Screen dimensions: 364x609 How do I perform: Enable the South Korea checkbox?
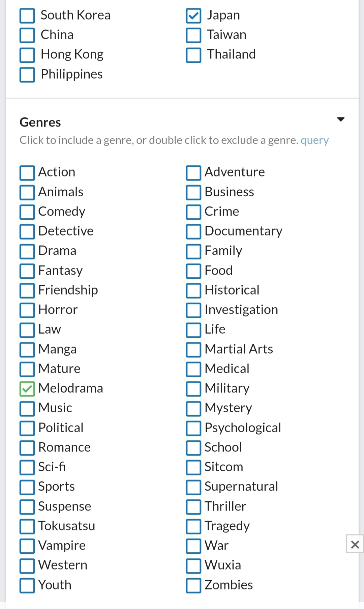(27, 16)
